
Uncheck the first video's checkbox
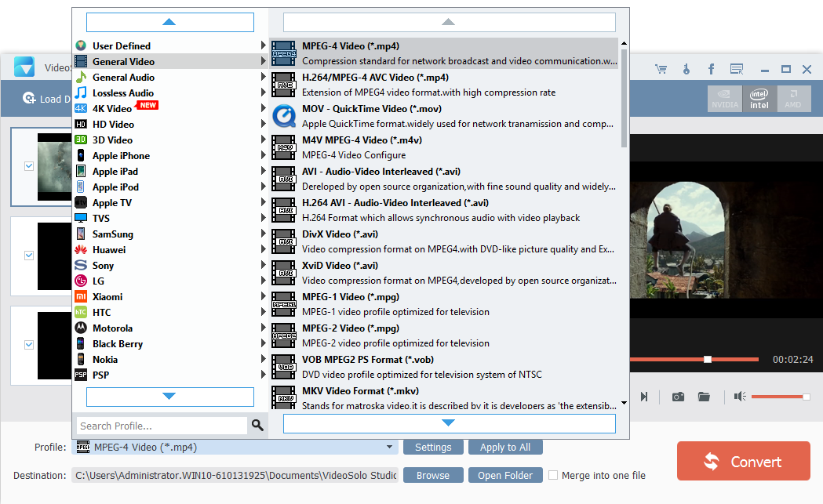(x=29, y=166)
